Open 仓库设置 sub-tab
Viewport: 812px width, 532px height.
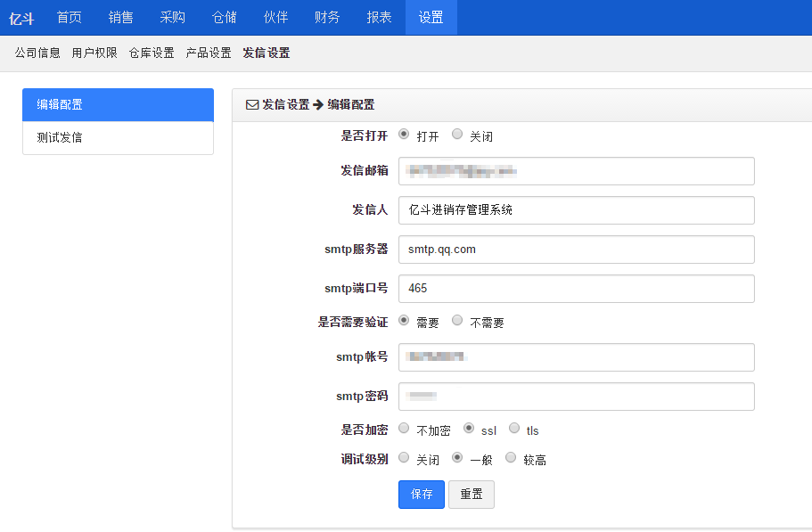click(152, 53)
